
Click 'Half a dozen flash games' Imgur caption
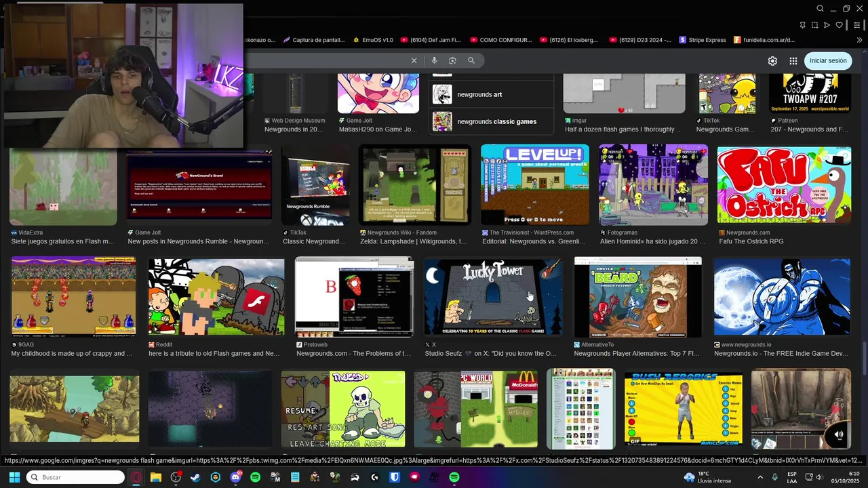click(x=623, y=129)
